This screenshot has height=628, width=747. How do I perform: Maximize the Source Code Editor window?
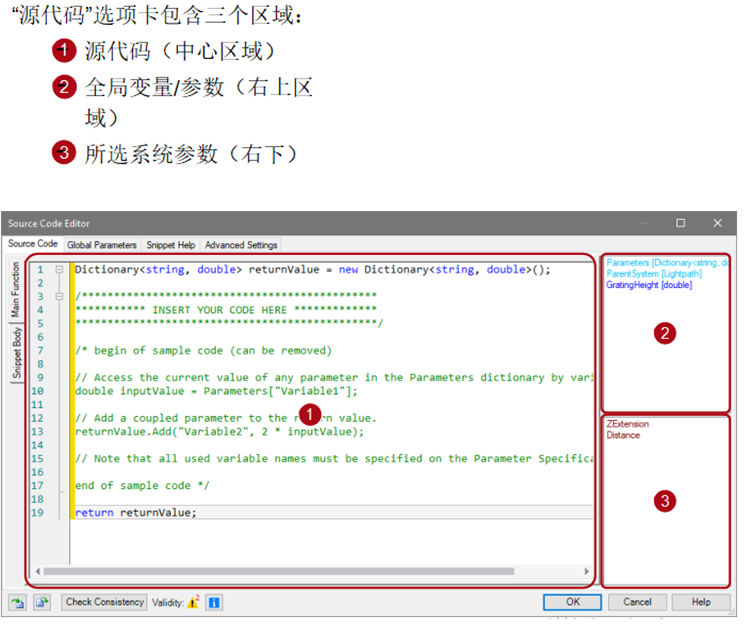tap(681, 223)
